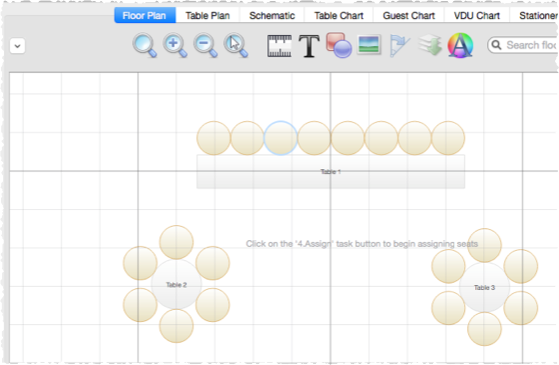Click the layers arrange icon

[x=430, y=45]
